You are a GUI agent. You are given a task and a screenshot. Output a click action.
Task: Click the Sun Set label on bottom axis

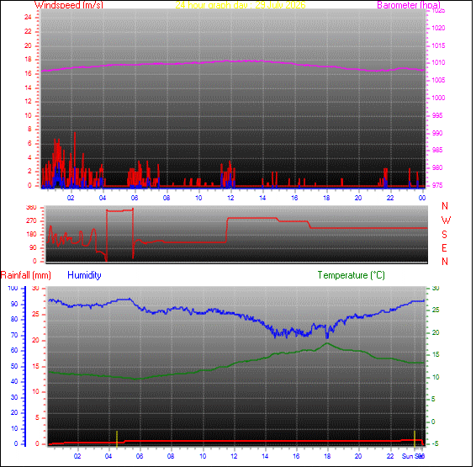pos(413,456)
